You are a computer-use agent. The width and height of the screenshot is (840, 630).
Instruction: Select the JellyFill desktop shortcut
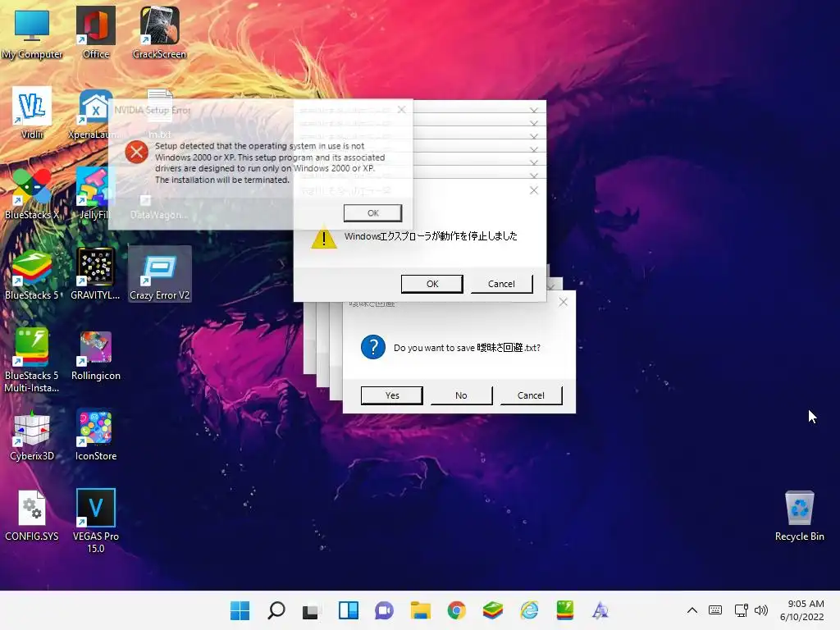pyautogui.click(x=95, y=193)
